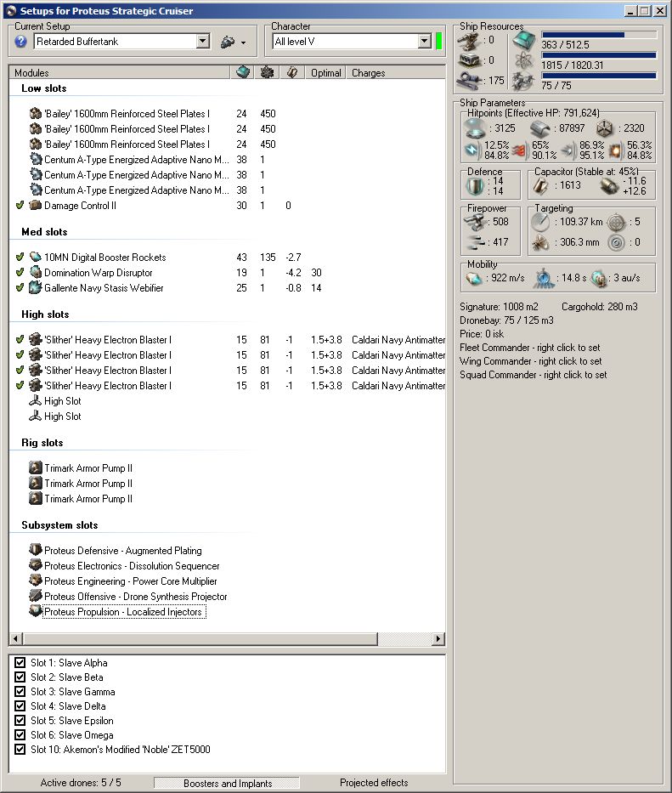Expand the dropdown arrow beside the ship icon
This screenshot has height=793, width=672.
coord(244,42)
